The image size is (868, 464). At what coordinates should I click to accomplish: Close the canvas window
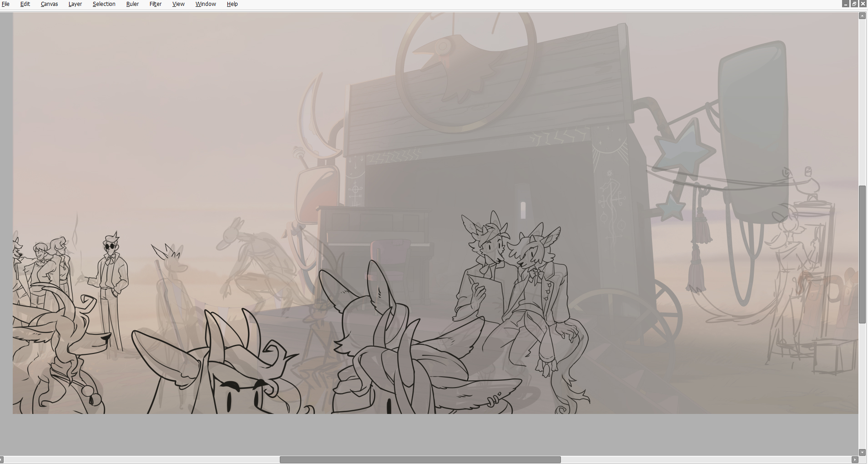click(863, 4)
